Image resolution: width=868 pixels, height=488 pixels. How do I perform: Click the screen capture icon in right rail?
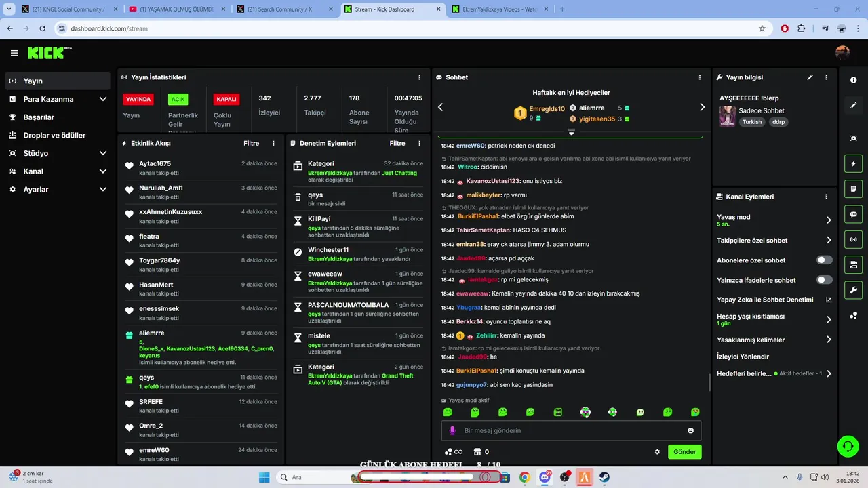pyautogui.click(x=853, y=138)
